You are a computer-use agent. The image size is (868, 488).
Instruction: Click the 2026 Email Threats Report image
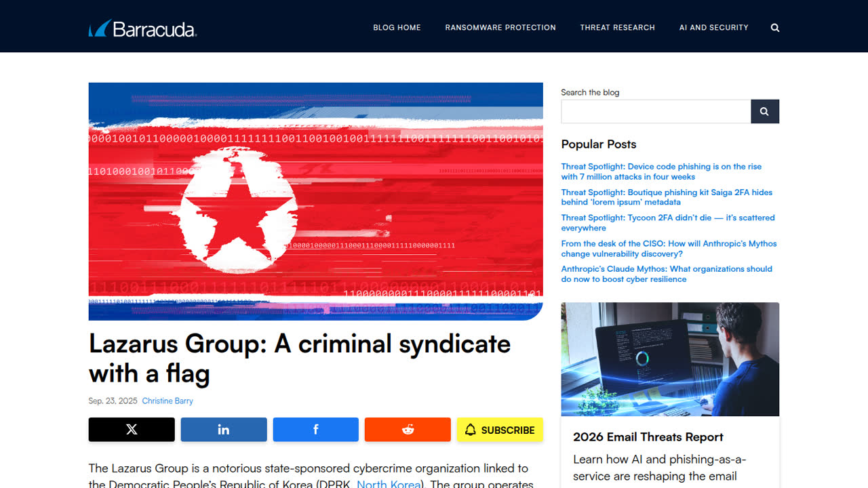(670, 359)
